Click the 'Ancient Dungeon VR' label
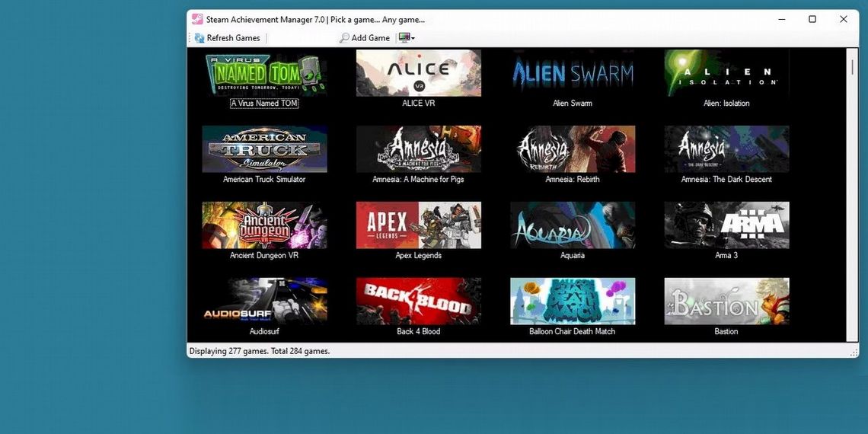Image resolution: width=868 pixels, height=434 pixels. tap(265, 255)
